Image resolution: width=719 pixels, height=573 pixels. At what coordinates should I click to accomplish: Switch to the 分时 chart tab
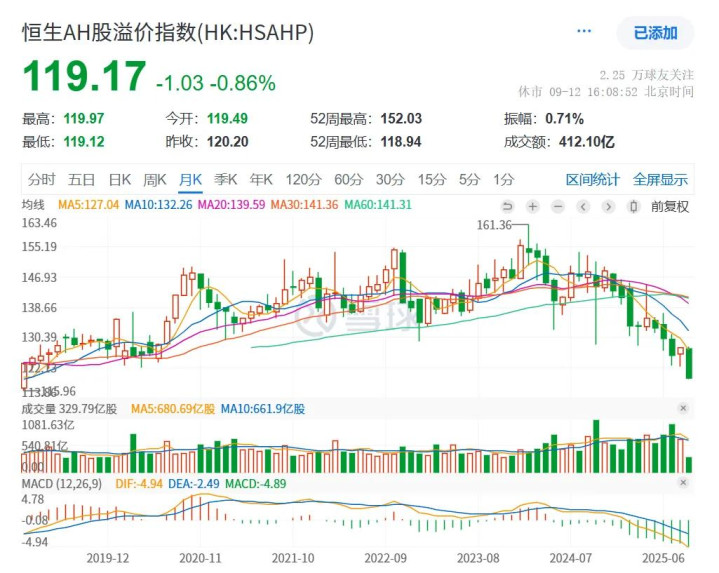(x=41, y=179)
